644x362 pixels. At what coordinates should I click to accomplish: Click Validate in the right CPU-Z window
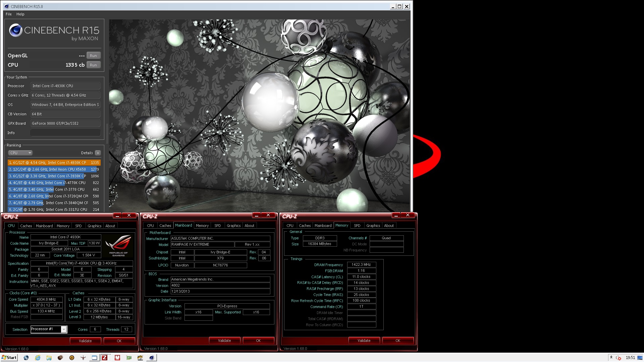(364, 341)
